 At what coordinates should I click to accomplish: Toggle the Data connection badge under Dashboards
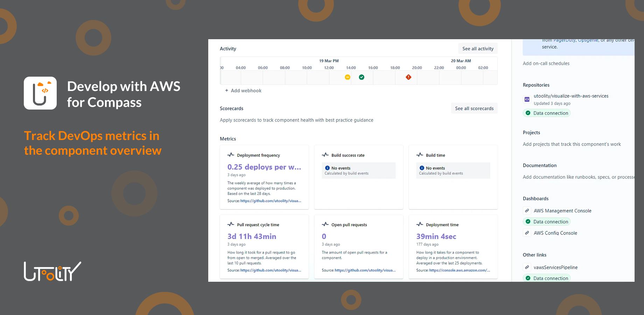click(x=547, y=221)
